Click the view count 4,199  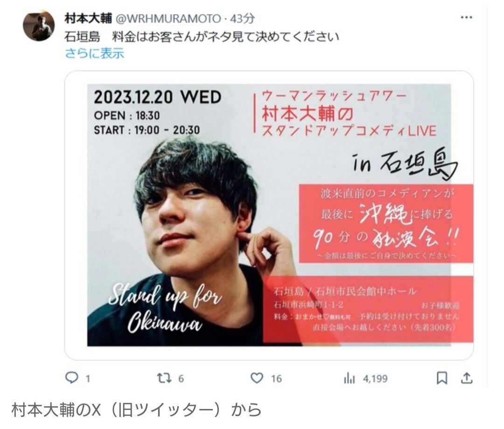pyautogui.click(x=375, y=379)
